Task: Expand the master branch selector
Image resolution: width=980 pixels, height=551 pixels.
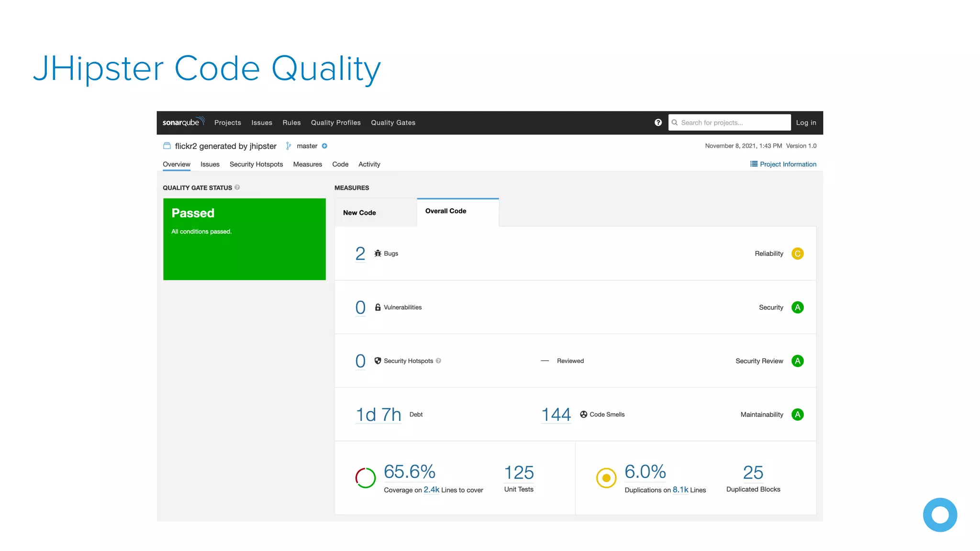Action: tap(307, 146)
